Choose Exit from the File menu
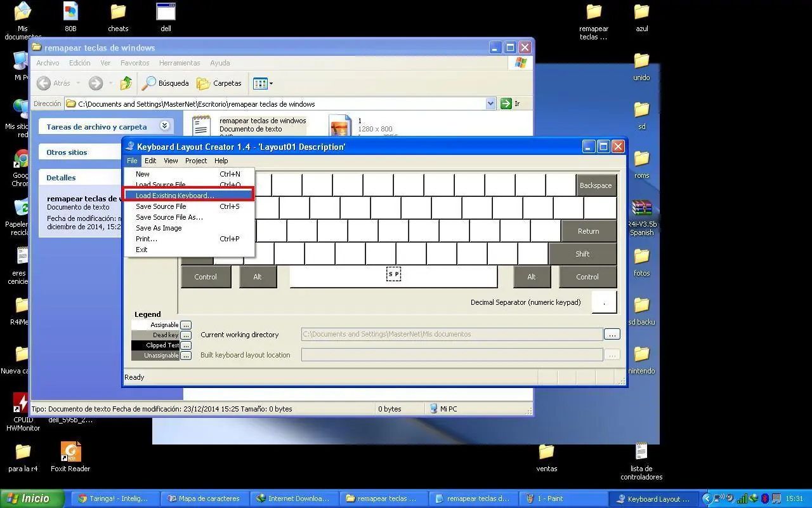812x508 pixels. click(x=189, y=250)
